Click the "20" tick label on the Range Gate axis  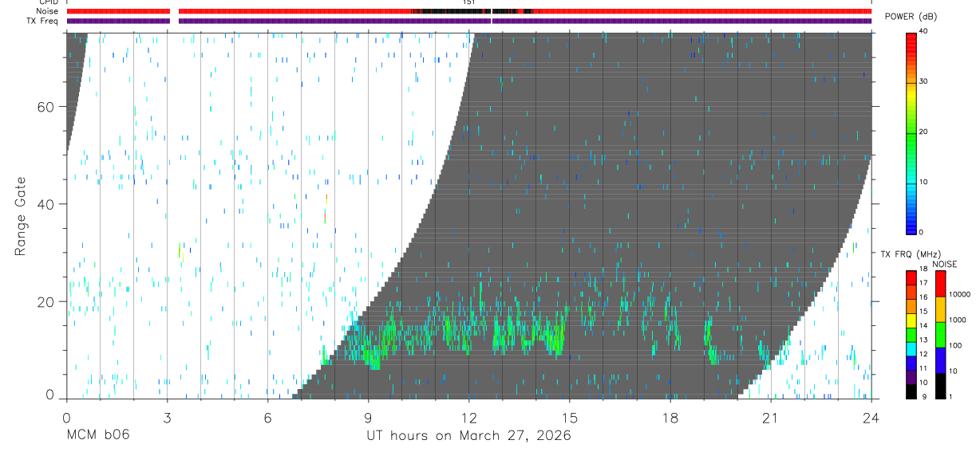pyautogui.click(x=46, y=301)
